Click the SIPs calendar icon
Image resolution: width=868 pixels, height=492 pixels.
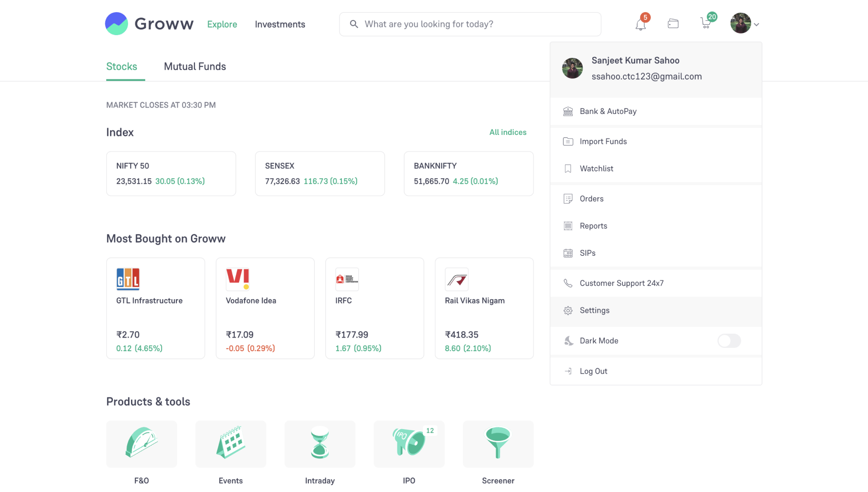click(x=568, y=253)
